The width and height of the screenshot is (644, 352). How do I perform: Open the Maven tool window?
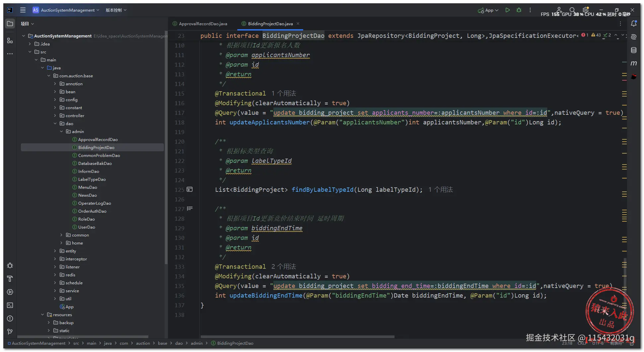click(634, 63)
